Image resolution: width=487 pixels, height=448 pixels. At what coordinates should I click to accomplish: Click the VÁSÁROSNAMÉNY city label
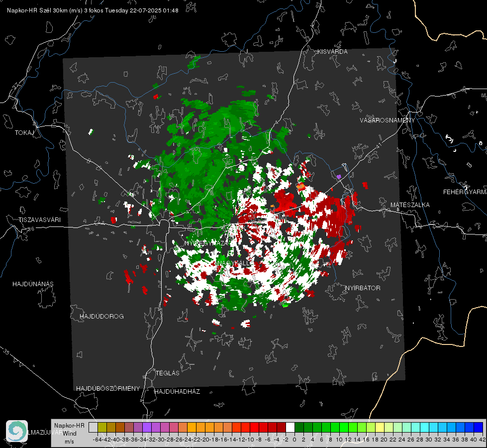(388, 120)
